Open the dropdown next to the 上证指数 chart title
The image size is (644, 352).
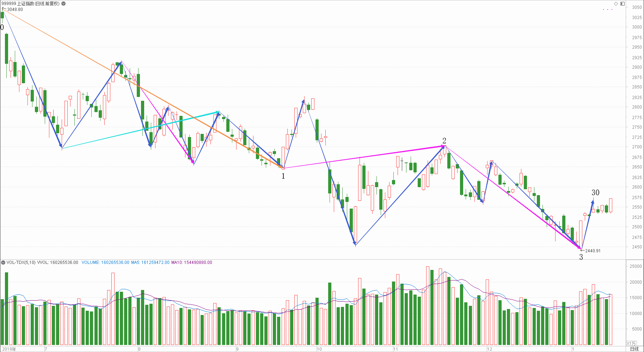63,4
